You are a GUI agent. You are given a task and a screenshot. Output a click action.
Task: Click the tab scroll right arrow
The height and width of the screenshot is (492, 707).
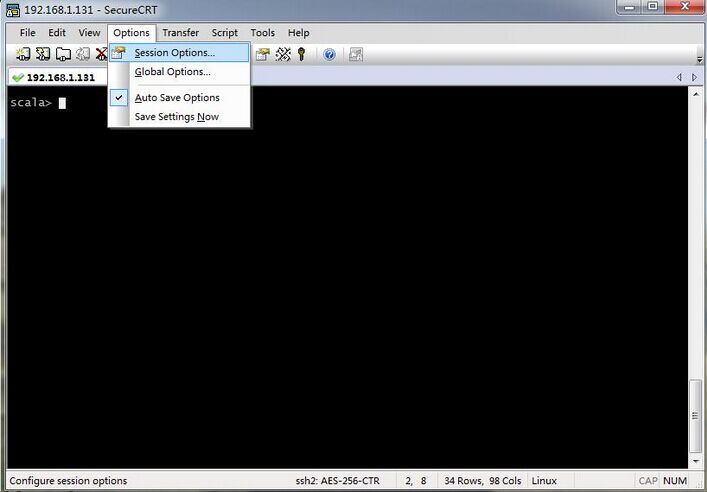coord(694,78)
